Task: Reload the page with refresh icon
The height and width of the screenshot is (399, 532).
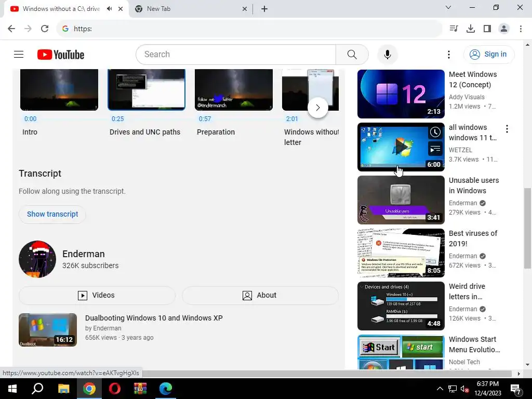Action: pyautogui.click(x=45, y=29)
